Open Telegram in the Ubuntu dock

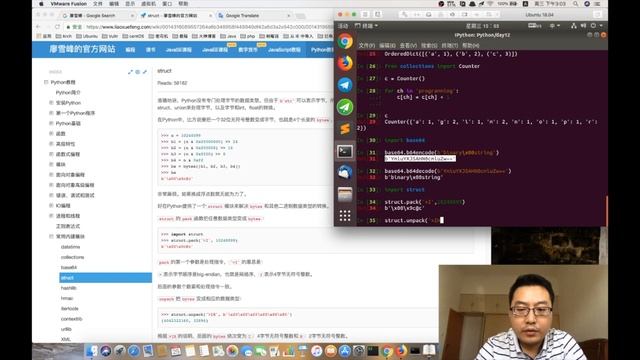(345, 85)
